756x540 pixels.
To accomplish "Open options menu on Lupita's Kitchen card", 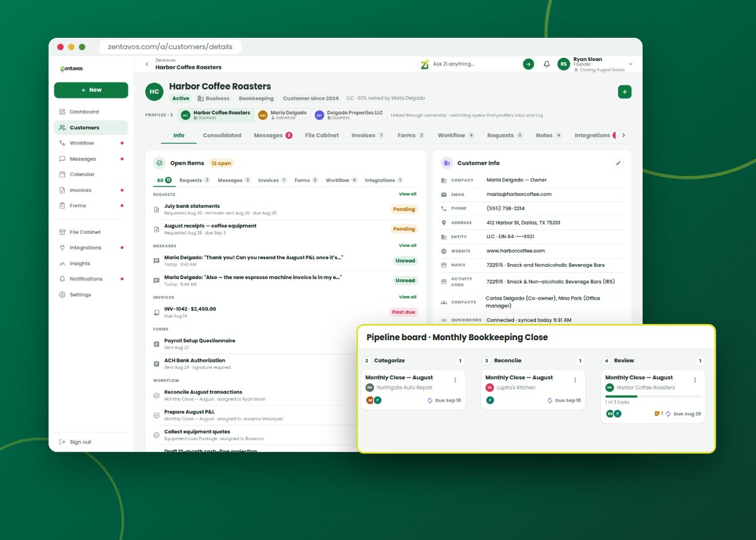I will pyautogui.click(x=575, y=380).
